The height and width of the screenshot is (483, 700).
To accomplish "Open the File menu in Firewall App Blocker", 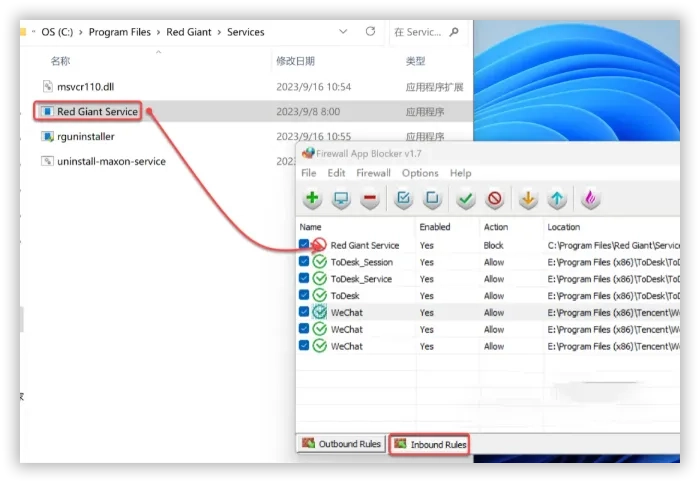I will click(x=308, y=173).
